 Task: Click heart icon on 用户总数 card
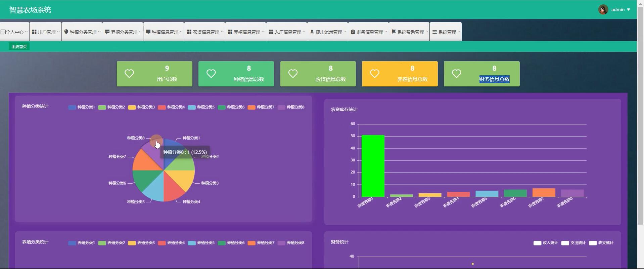[129, 74]
